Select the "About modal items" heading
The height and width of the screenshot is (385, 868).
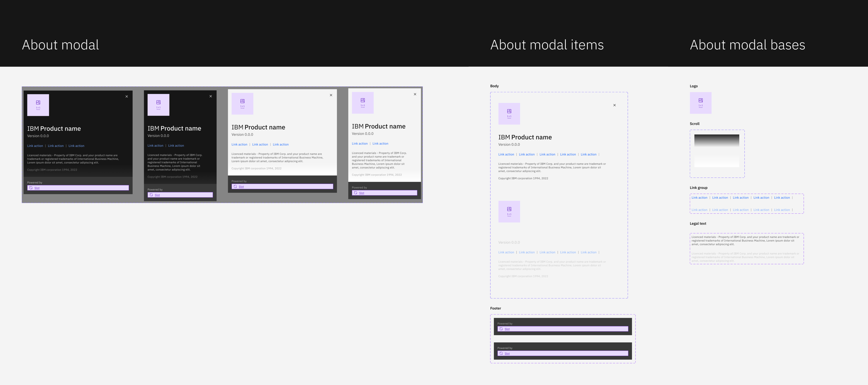coord(547,45)
